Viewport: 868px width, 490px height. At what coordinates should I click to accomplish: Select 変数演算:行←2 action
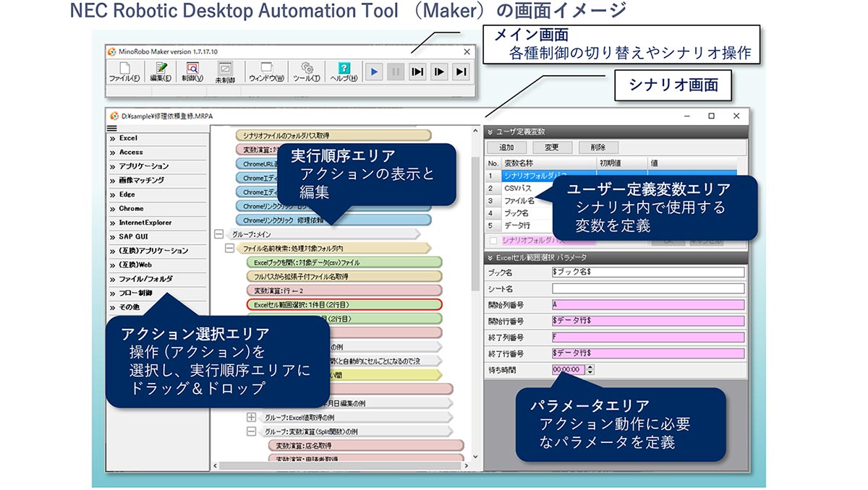tap(344, 291)
